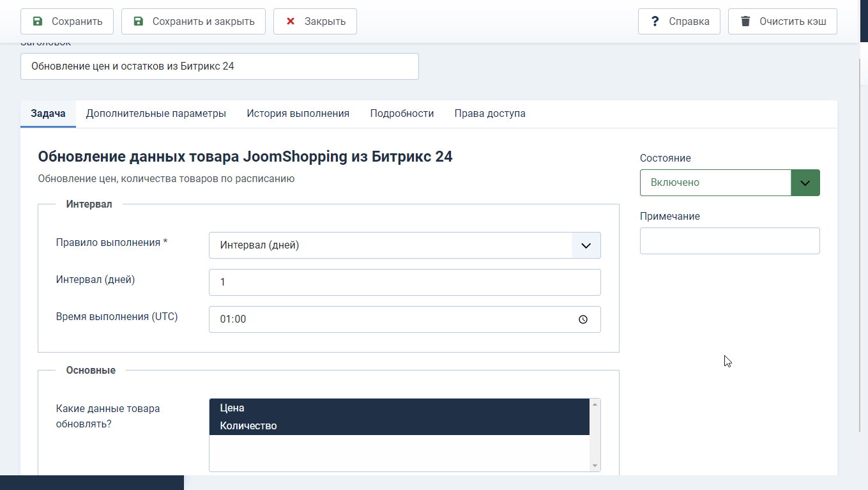The width and height of the screenshot is (868, 490).
Task: Click the question mark help icon
Action: coord(654,20)
